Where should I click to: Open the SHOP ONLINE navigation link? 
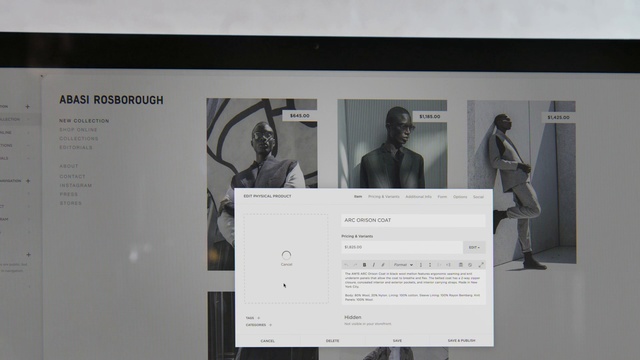78,130
